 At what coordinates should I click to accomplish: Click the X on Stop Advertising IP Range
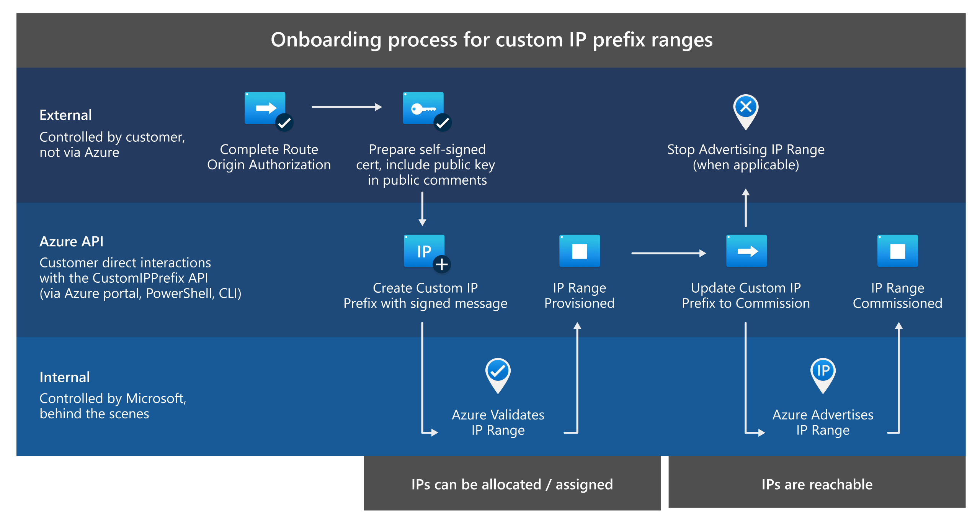[x=746, y=105]
